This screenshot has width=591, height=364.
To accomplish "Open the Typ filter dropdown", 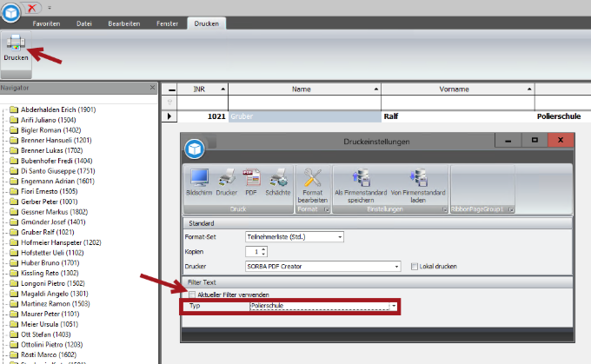I will [x=395, y=307].
